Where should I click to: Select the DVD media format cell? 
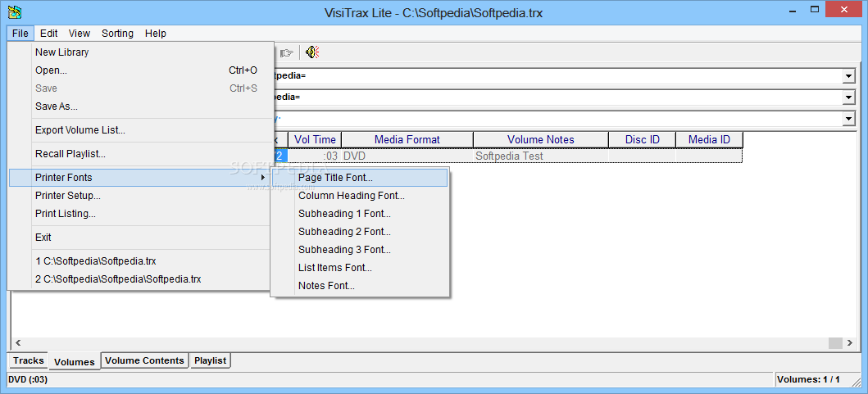(407, 156)
